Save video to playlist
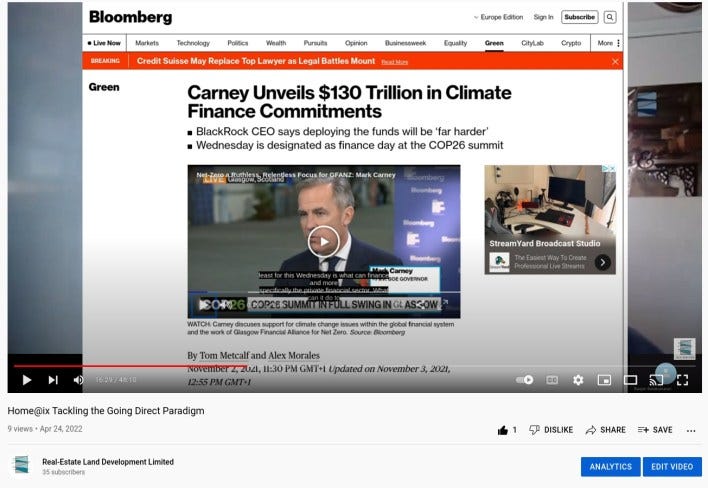The height and width of the screenshot is (488, 708). pyautogui.click(x=655, y=430)
